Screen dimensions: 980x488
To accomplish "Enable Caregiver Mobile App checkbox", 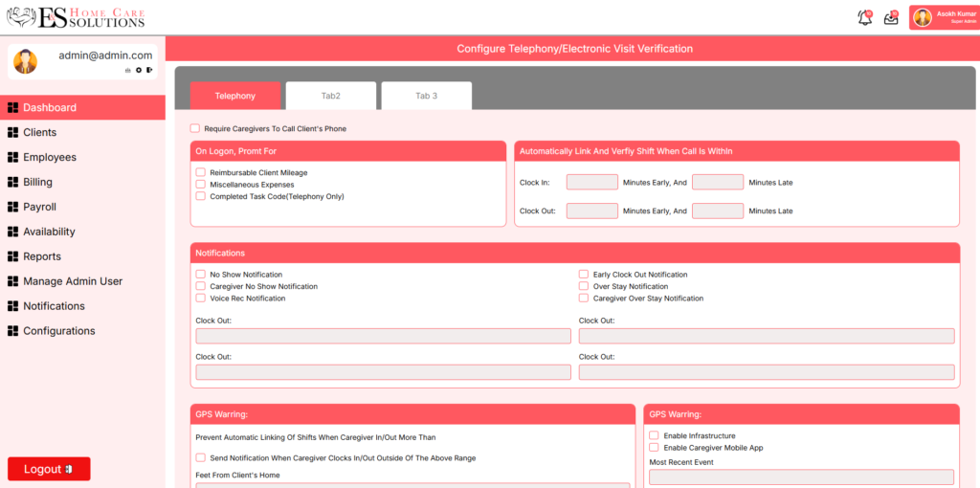I will tap(655, 448).
